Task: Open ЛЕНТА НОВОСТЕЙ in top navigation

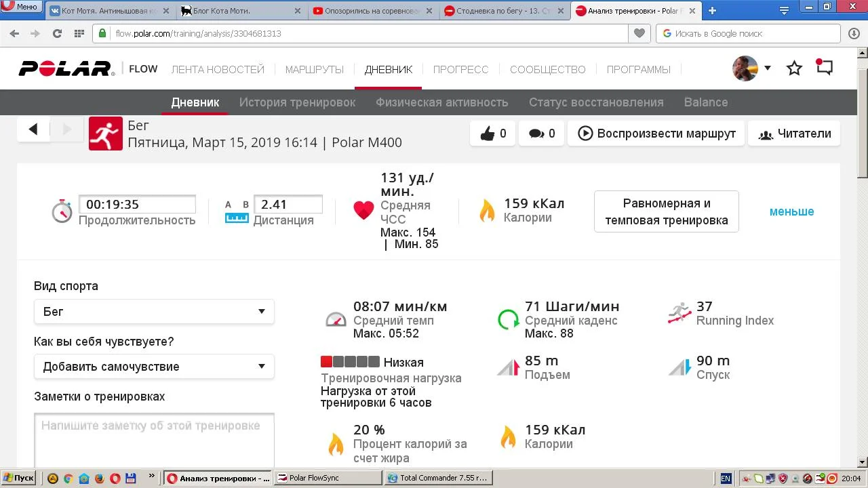Action: [x=218, y=69]
